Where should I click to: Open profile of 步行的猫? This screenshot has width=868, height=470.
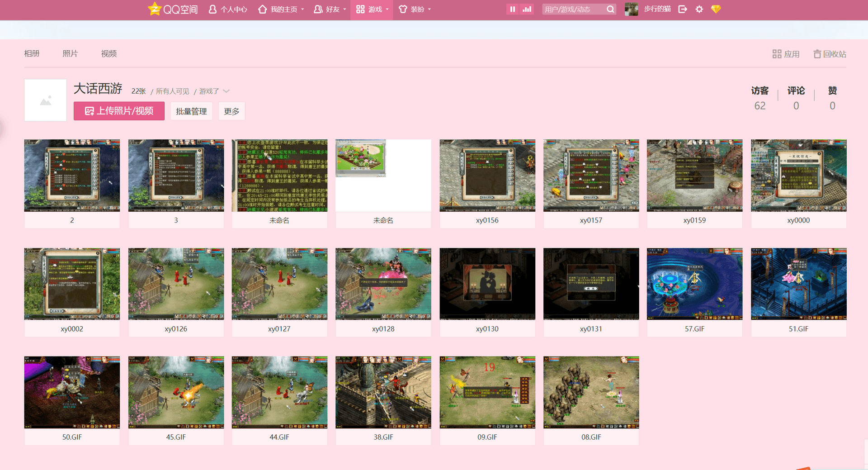tap(657, 9)
